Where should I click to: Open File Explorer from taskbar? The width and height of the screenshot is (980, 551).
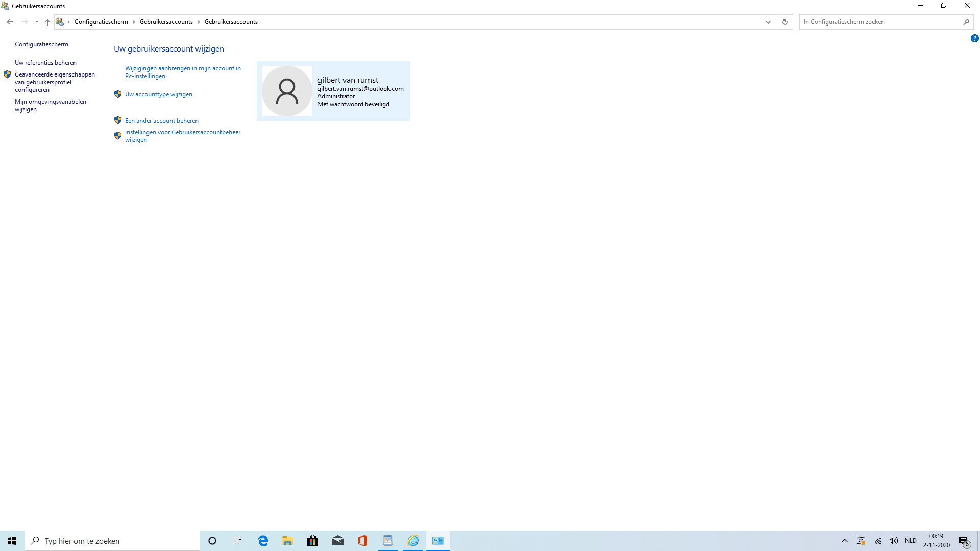tap(288, 541)
